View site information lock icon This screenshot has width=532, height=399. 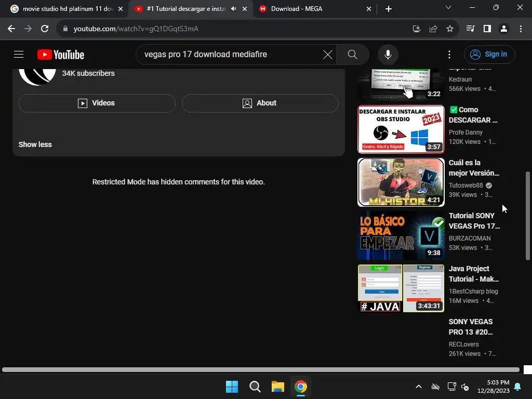point(65,29)
